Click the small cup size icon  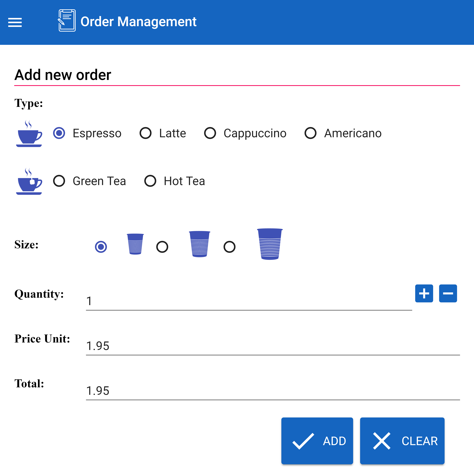coord(135,244)
